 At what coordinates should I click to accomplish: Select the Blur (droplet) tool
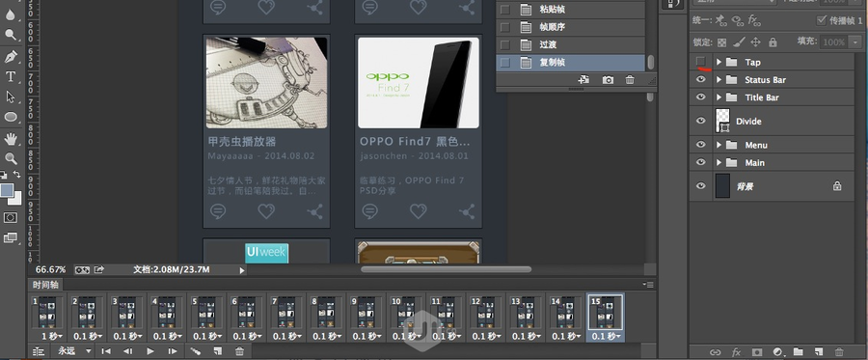11,14
